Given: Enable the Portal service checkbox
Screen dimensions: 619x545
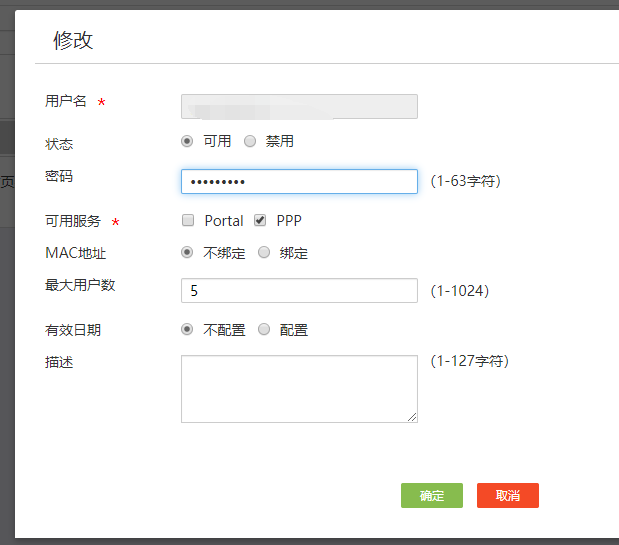Looking at the screenshot, I should point(188,220).
